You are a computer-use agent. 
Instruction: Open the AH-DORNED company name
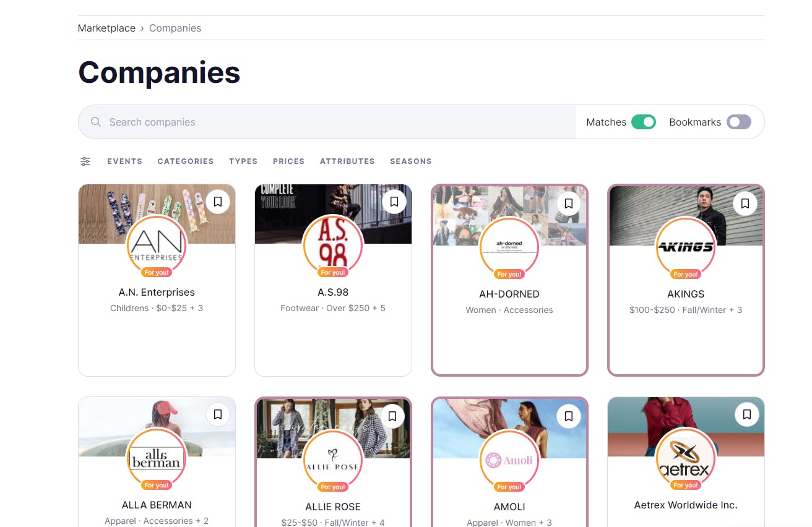click(x=509, y=294)
